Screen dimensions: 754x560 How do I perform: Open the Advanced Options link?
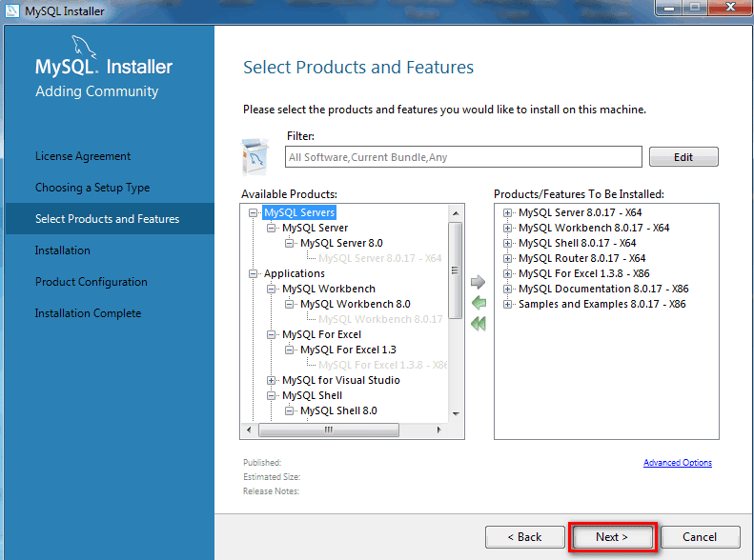[678, 463]
